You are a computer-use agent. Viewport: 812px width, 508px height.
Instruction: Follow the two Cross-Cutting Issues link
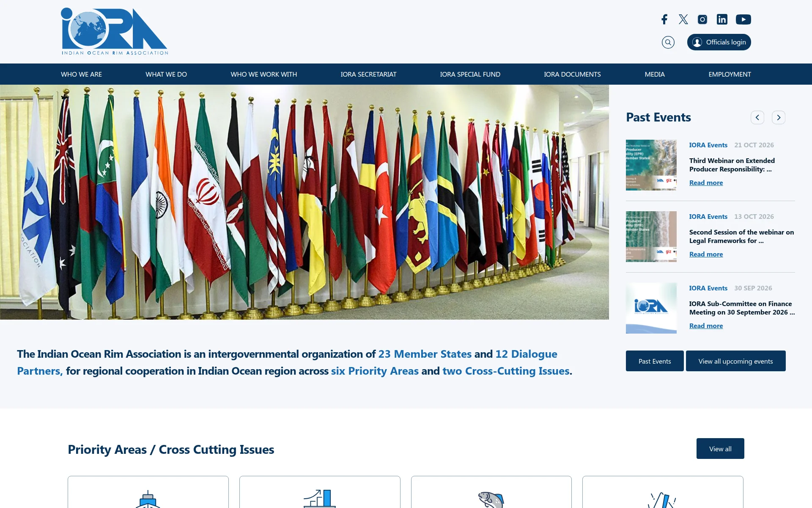pyautogui.click(x=506, y=371)
